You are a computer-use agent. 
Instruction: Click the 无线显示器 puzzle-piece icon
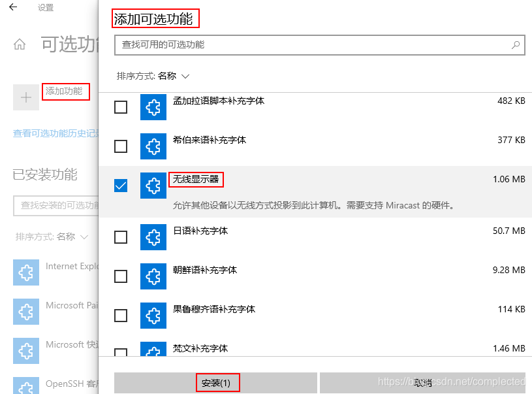[153, 186]
